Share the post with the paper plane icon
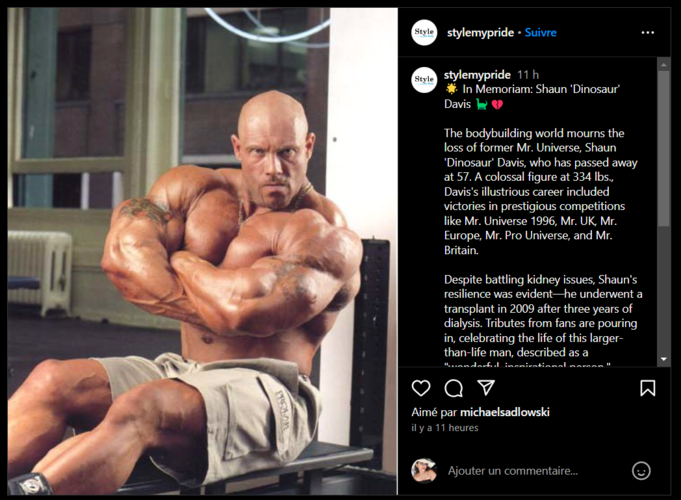This screenshot has width=681, height=500. pos(486,387)
